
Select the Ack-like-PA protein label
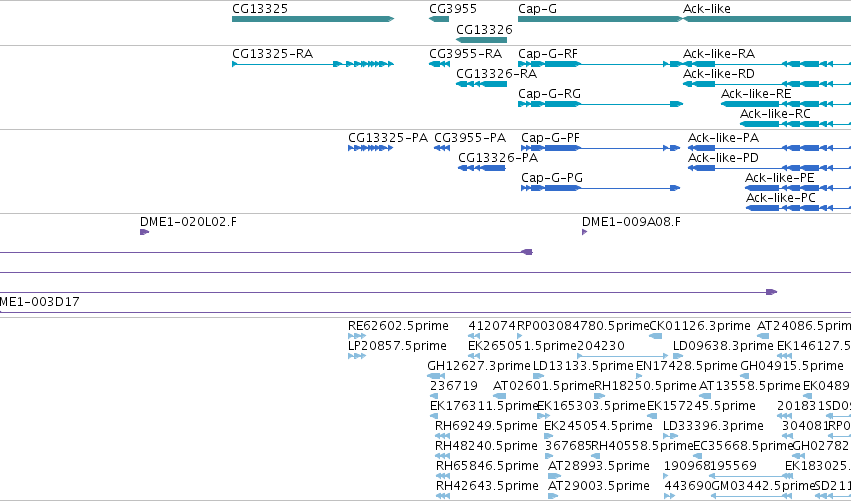click(x=723, y=138)
